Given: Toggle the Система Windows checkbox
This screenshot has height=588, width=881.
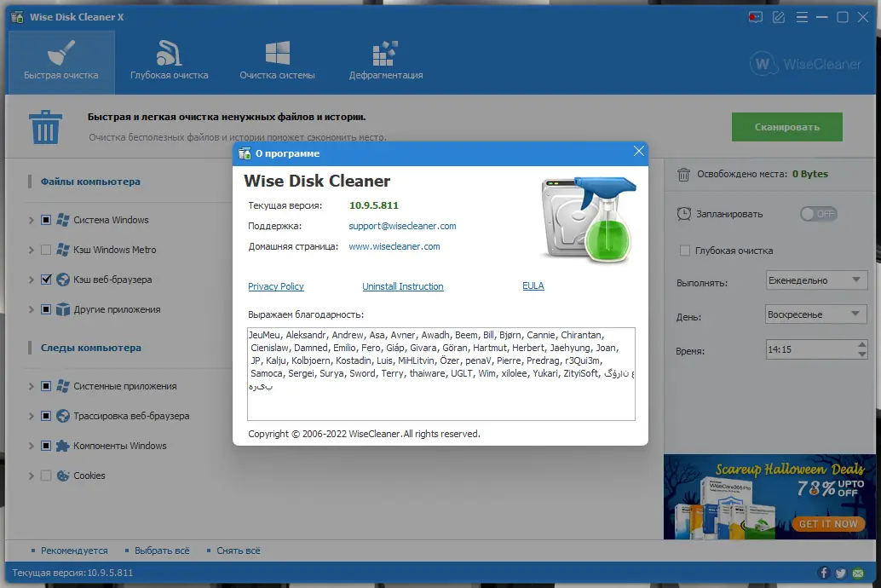Looking at the screenshot, I should click(x=46, y=220).
